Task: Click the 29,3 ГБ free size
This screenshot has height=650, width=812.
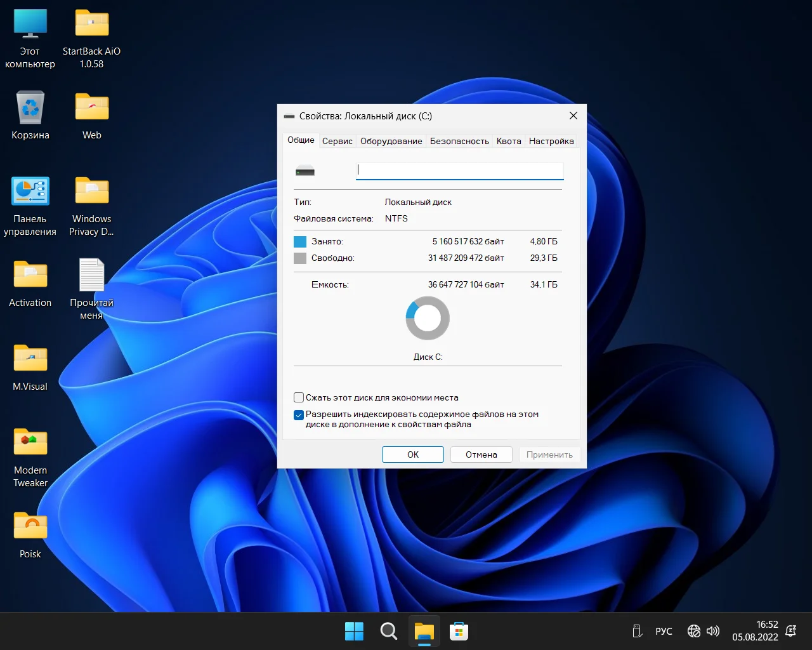Action: click(x=544, y=258)
